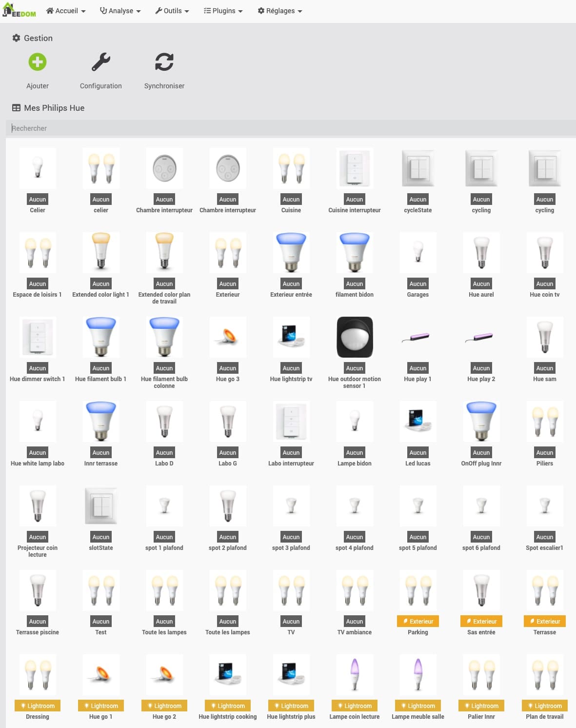Open the Chambre interrupteur tap switch thumbnail
This screenshot has height=728, width=576.
164,168
